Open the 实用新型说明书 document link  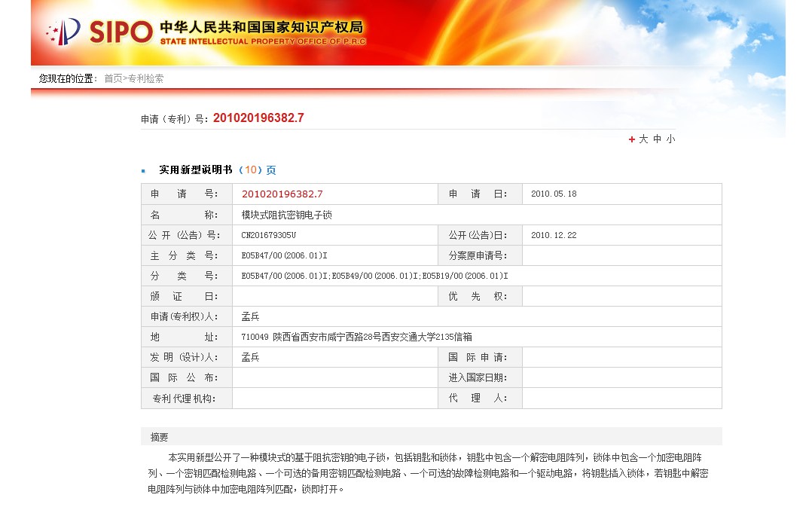point(195,170)
